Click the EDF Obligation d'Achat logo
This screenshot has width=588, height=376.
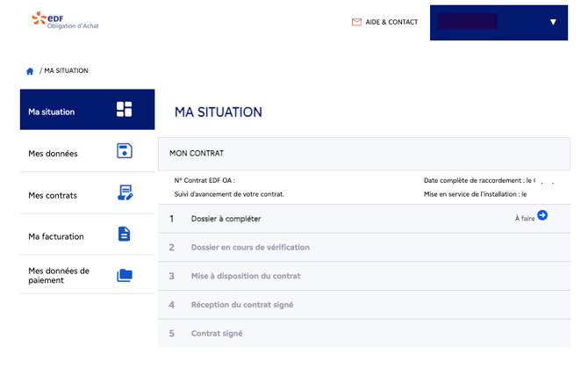pyautogui.click(x=56, y=20)
